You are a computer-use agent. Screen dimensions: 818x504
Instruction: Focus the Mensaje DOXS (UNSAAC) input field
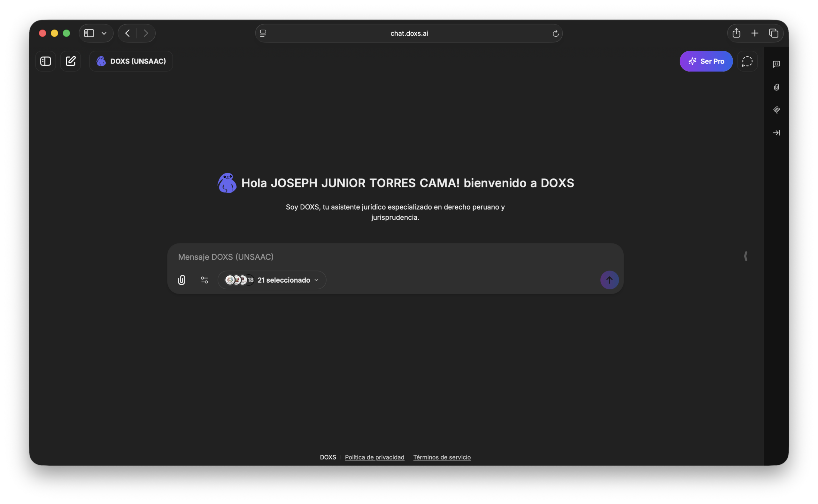click(395, 257)
